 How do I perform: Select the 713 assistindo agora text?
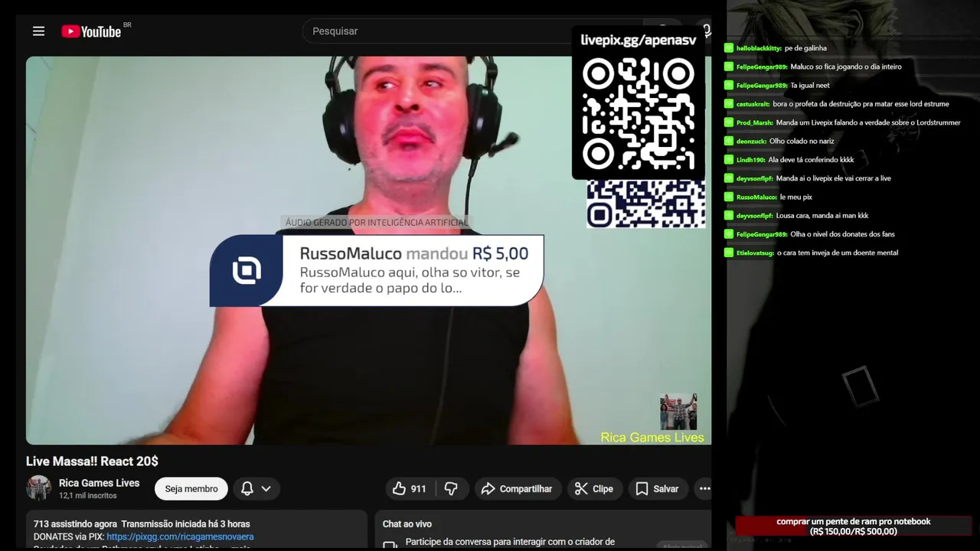coord(75,524)
